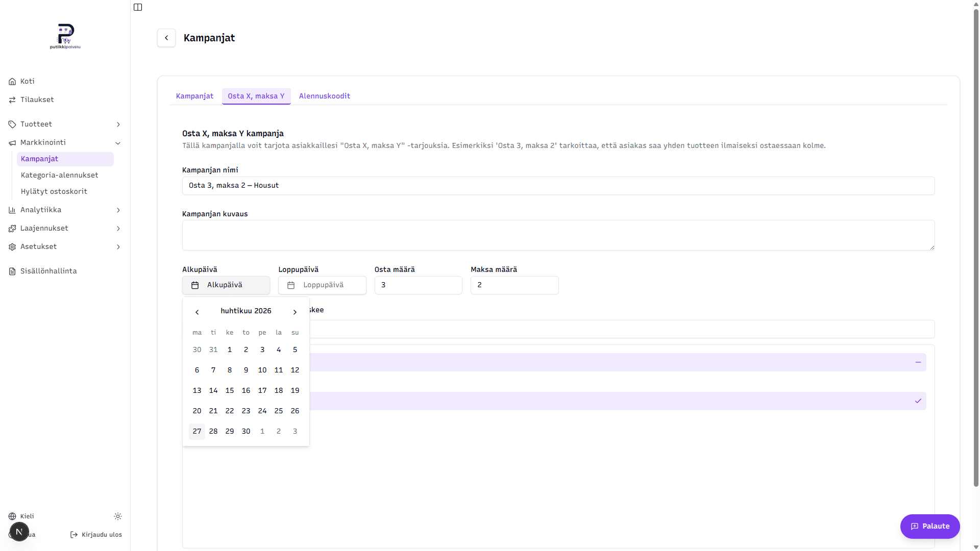Click the Kampanjan nimi input field
Viewport: 980px width, 551px height.
tap(558, 186)
